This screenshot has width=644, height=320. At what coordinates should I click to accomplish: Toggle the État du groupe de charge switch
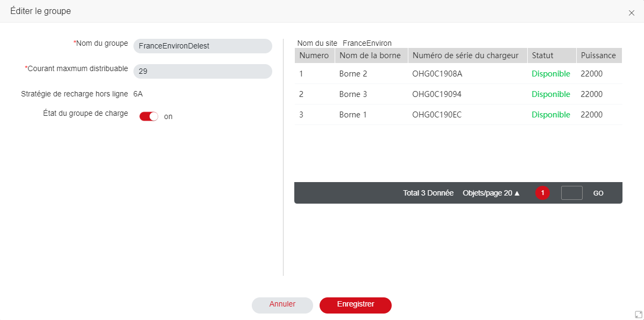point(148,116)
